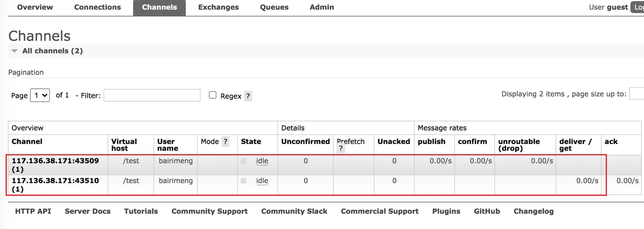Open the Queues tab
Image resolution: width=644 pixels, height=229 pixels.
coord(274,8)
